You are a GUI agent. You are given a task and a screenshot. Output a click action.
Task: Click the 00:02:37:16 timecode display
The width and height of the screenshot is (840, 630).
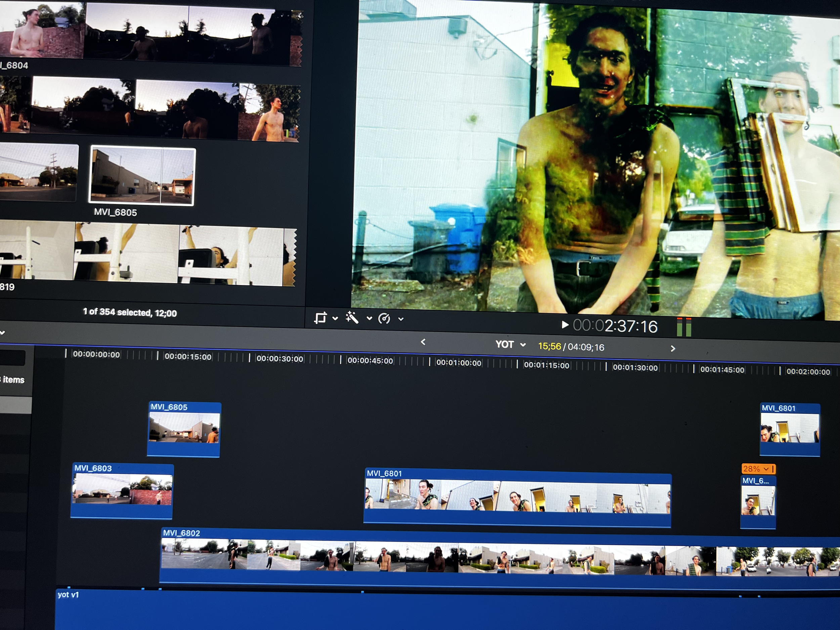coord(615,326)
